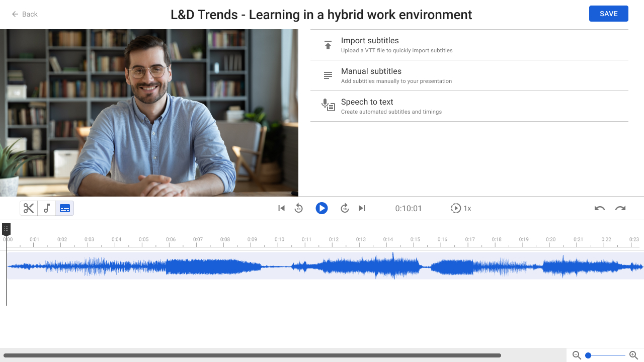Open the audio music note tool
The width and height of the screenshot is (644, 362).
[x=47, y=208]
